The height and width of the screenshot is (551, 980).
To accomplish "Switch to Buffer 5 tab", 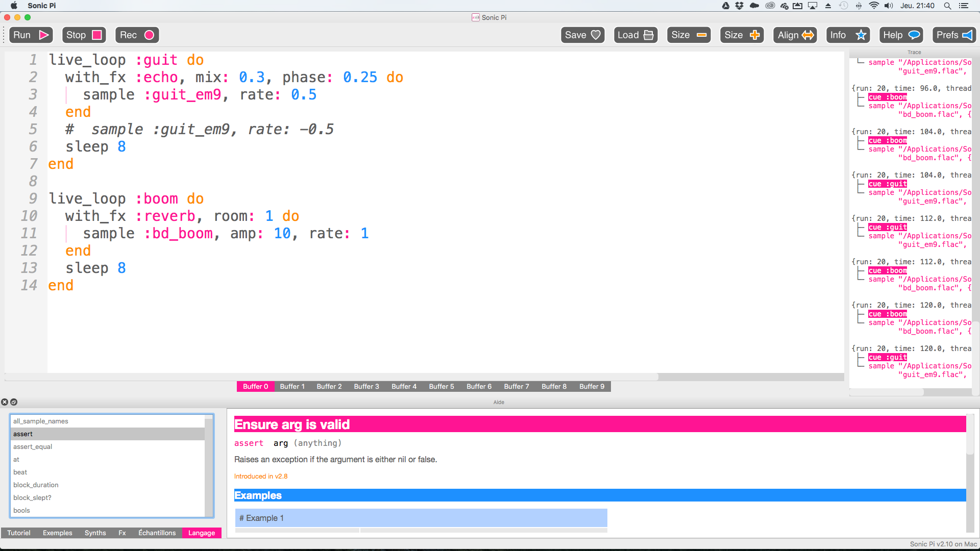I will coord(442,386).
